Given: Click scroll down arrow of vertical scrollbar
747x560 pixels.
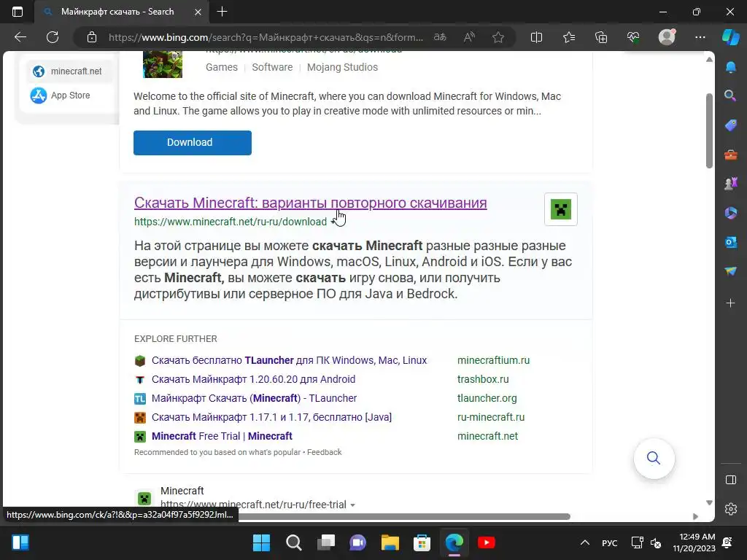Looking at the screenshot, I should (709, 503).
